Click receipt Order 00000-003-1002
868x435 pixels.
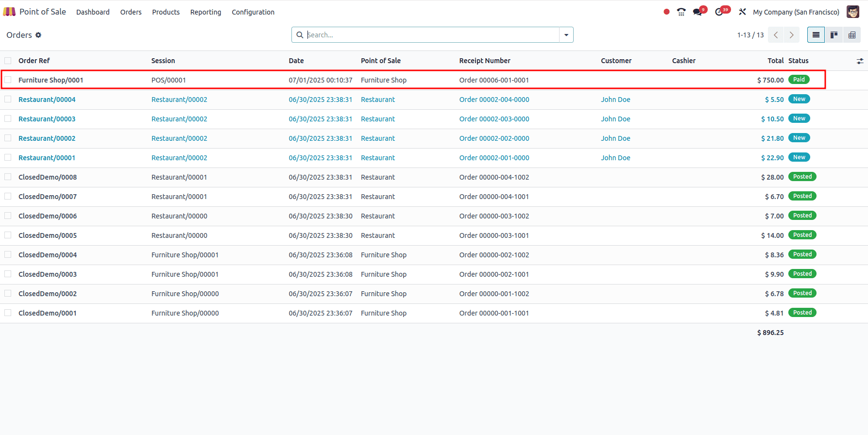point(494,216)
